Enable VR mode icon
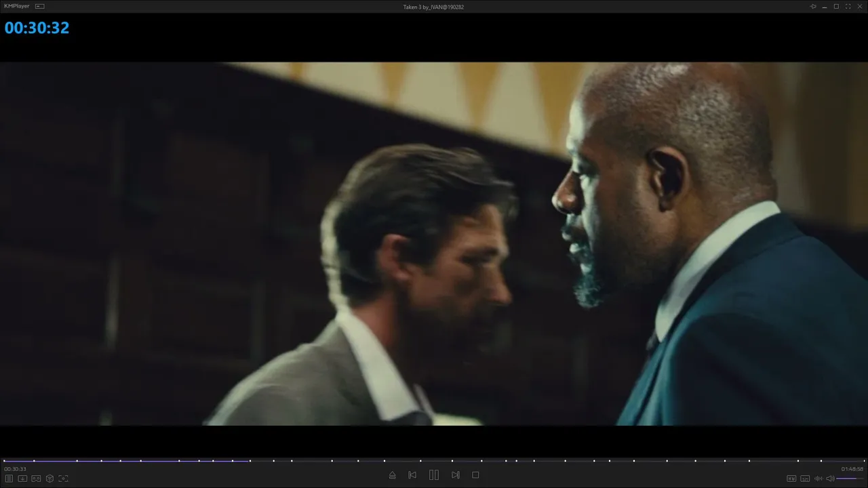868x488 pixels. pyautogui.click(x=36, y=479)
